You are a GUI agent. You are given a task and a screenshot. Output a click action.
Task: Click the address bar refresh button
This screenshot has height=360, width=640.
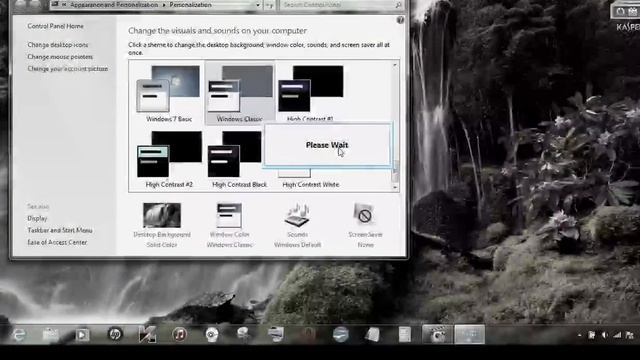270,5
